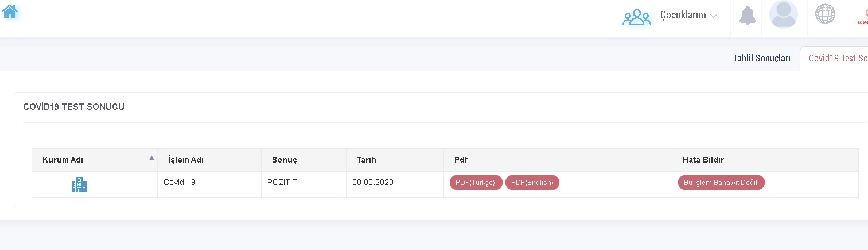Open notifications bell icon
This screenshot has width=868, height=250.
pos(747,16)
